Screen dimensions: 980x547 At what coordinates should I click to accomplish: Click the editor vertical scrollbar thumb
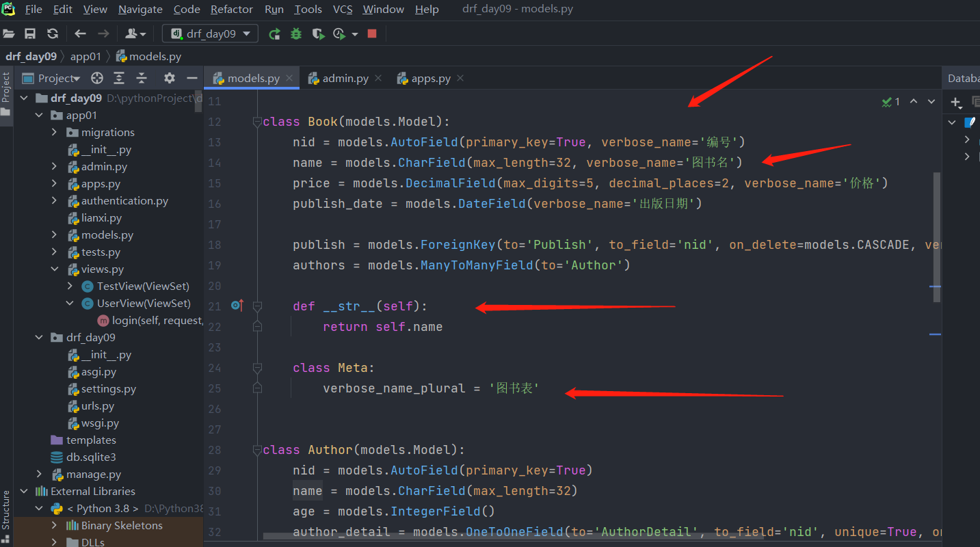point(936,237)
